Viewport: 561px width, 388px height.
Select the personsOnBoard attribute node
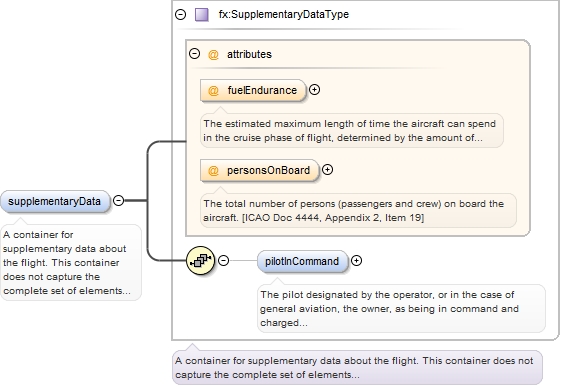[x=259, y=170]
